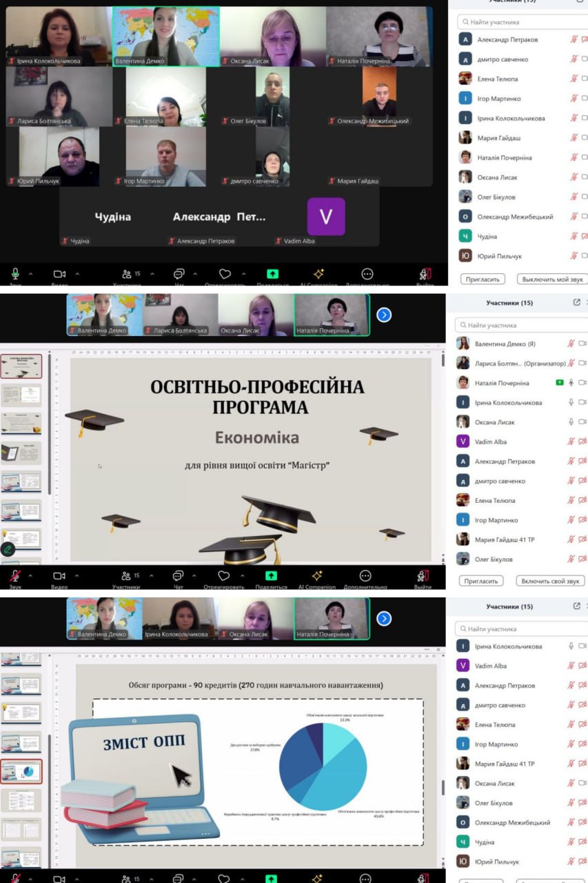Click Видео camera icon below the Економіка slide
The image size is (588, 883).
(59, 575)
